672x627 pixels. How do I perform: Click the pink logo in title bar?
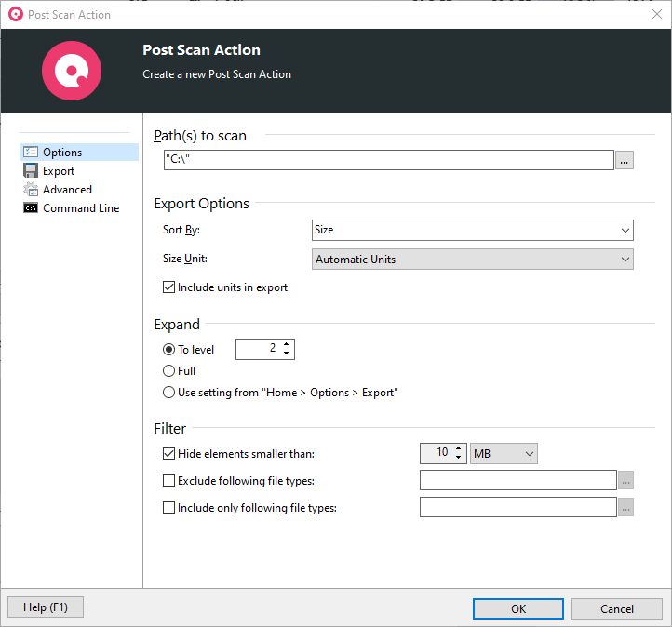click(x=15, y=14)
